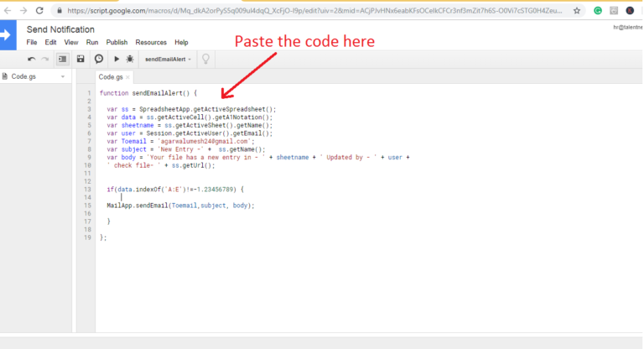Rename project by clicking Send Notification title
Image resolution: width=644 pixels, height=349 pixels.
pos(60,29)
